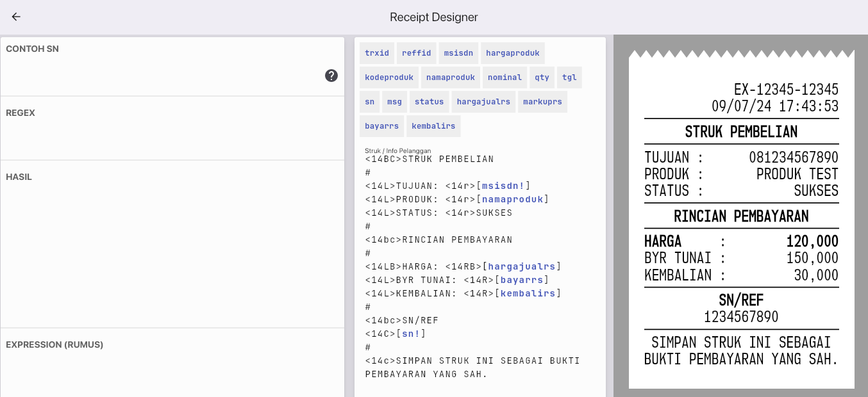Add the nominal variable tag

(x=505, y=77)
